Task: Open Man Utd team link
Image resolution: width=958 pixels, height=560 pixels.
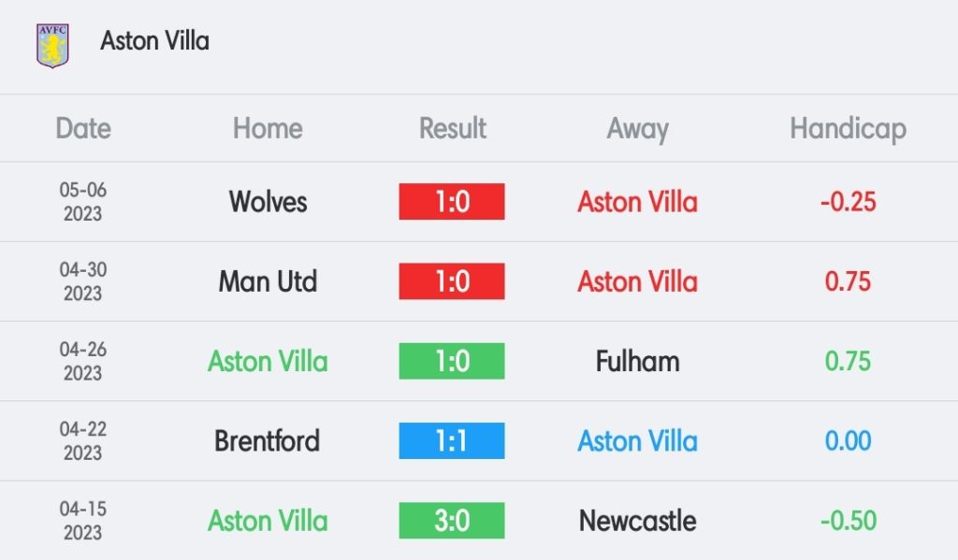Action: [268, 281]
